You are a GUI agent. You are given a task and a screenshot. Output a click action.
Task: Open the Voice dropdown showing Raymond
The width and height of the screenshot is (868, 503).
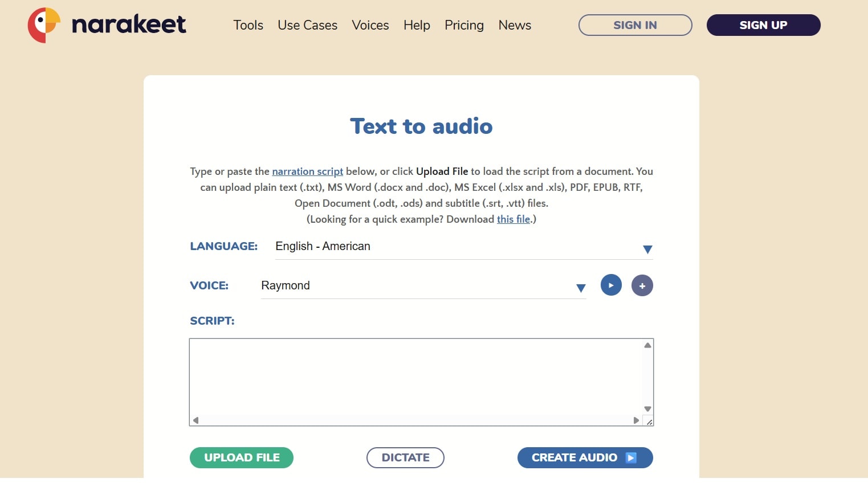click(423, 285)
